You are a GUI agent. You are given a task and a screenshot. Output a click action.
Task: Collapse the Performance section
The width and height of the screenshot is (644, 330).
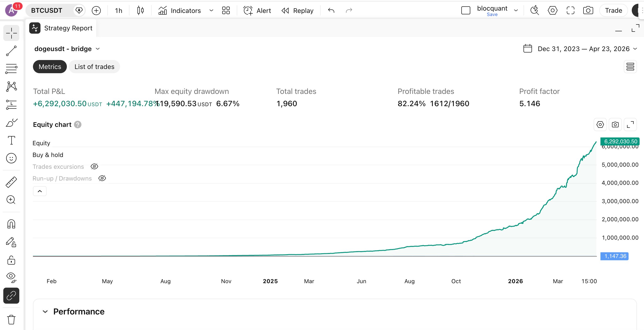point(45,311)
